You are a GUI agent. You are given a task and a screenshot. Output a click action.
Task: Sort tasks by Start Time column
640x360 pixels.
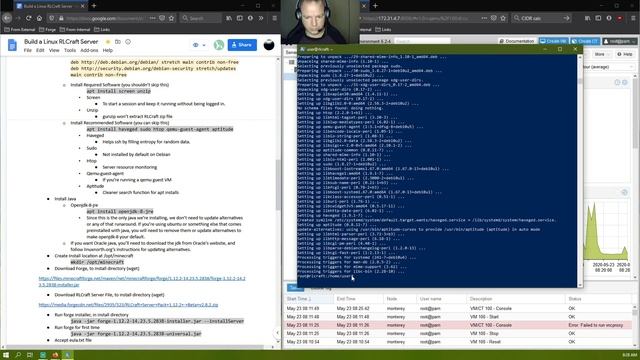pos(308,299)
